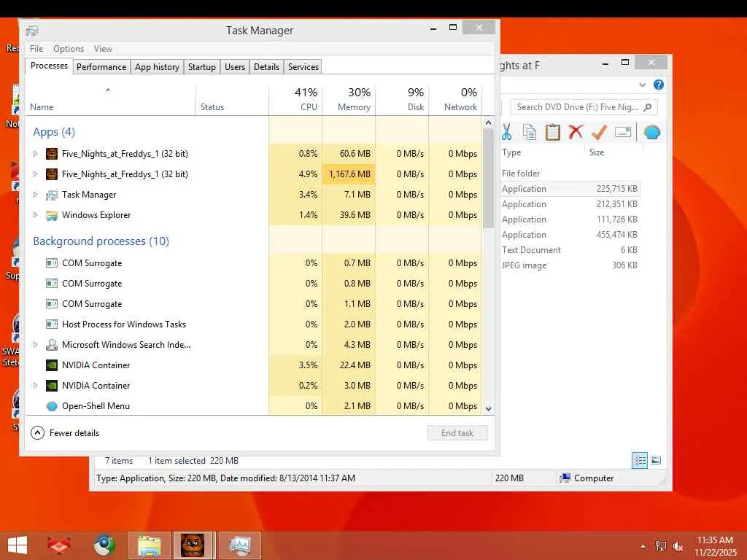Click the Paste clipboard icon in Explorer toolbar
The width and height of the screenshot is (747, 560).
coord(553,132)
